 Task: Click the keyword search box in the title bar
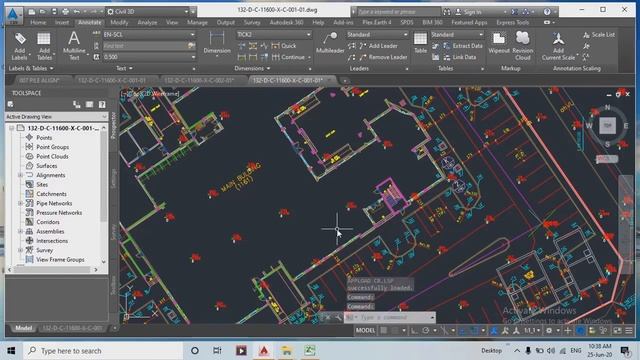[398, 12]
